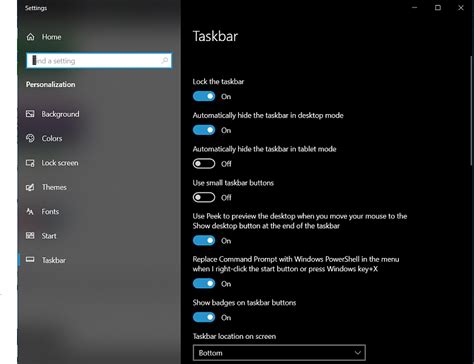474x364 pixels.
Task: Click 'Show badges on taskbar buttons' label
Action: coord(244,303)
